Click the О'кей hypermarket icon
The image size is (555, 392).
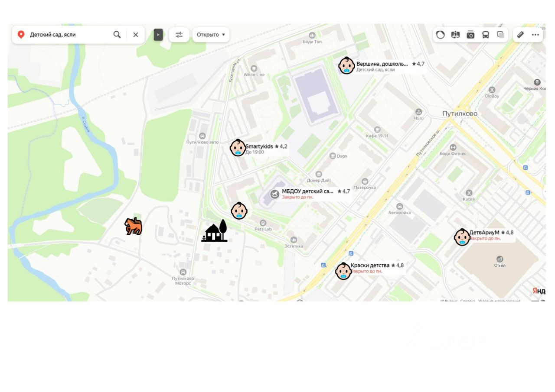coord(499,259)
